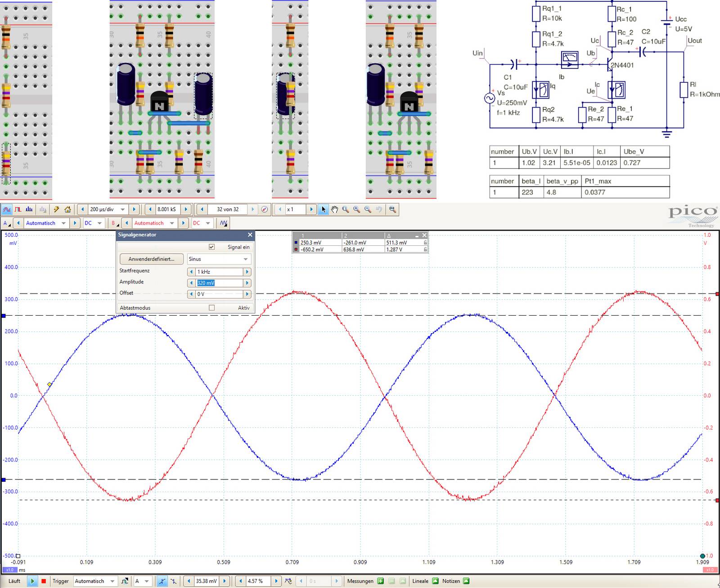Activate the zoom-in magnifier tool
Image resolution: width=720 pixels, height=588 pixels.
[x=357, y=209]
